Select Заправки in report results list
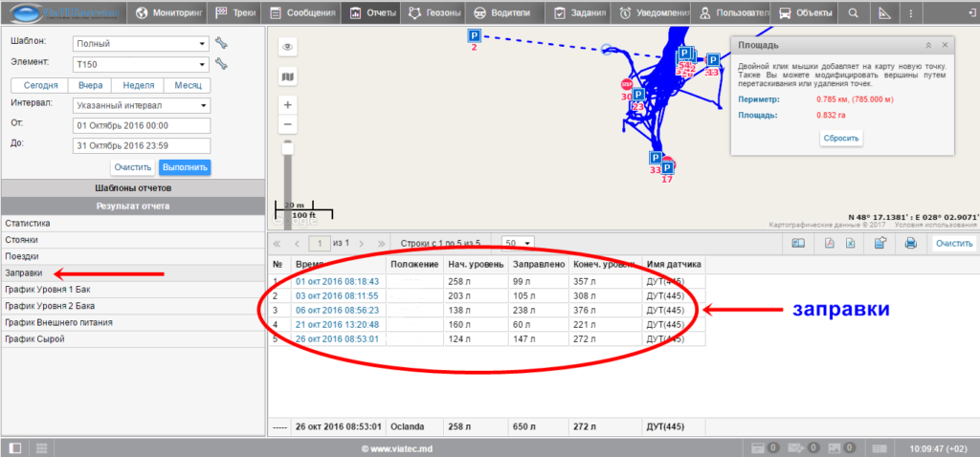The height and width of the screenshot is (457, 980). 23,273
